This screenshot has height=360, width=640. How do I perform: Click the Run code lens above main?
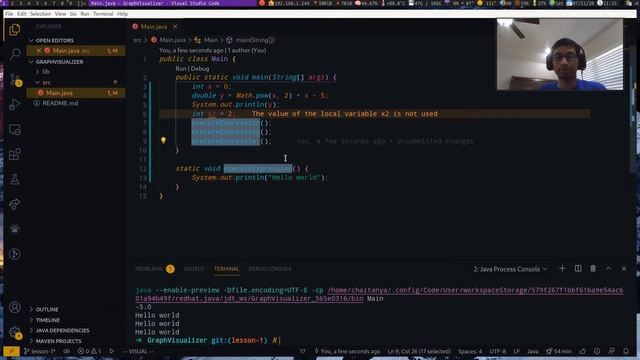point(181,69)
